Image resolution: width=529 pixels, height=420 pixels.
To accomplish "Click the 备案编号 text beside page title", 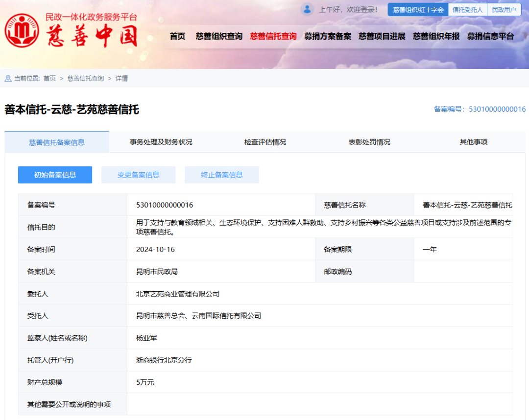I will pos(480,109).
